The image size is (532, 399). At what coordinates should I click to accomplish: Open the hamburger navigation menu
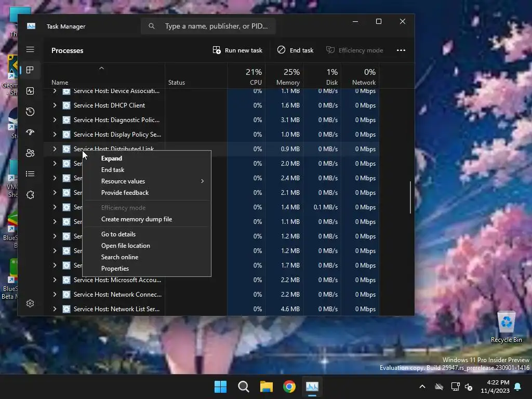30,49
